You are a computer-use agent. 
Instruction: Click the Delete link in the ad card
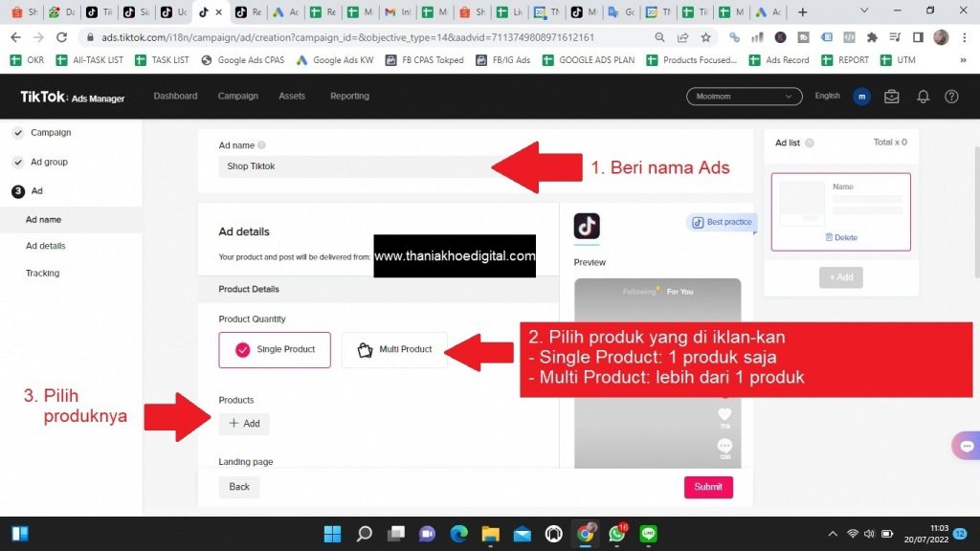(x=840, y=237)
